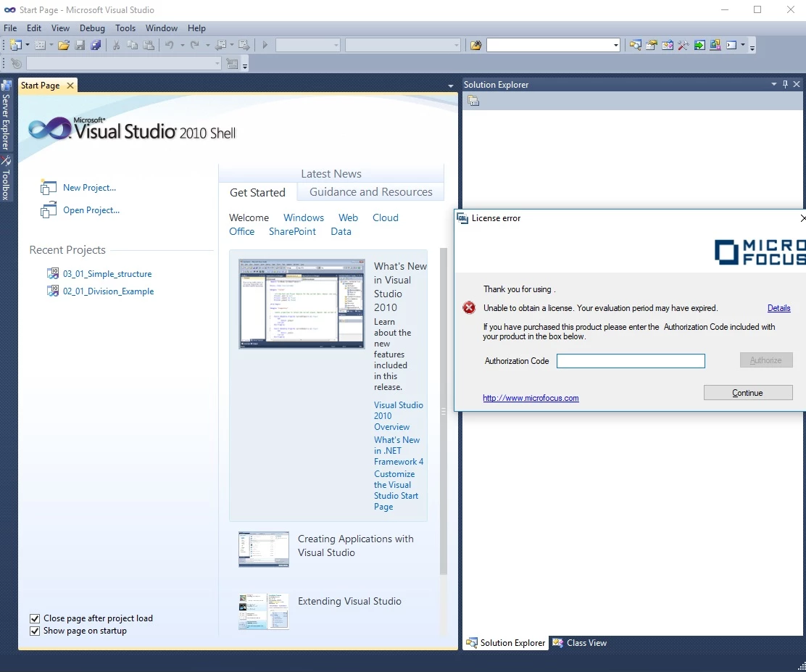Open the Help menu

point(196,28)
